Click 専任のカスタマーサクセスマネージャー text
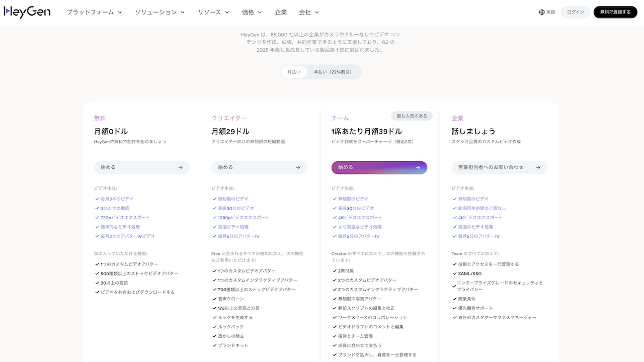 point(497,317)
